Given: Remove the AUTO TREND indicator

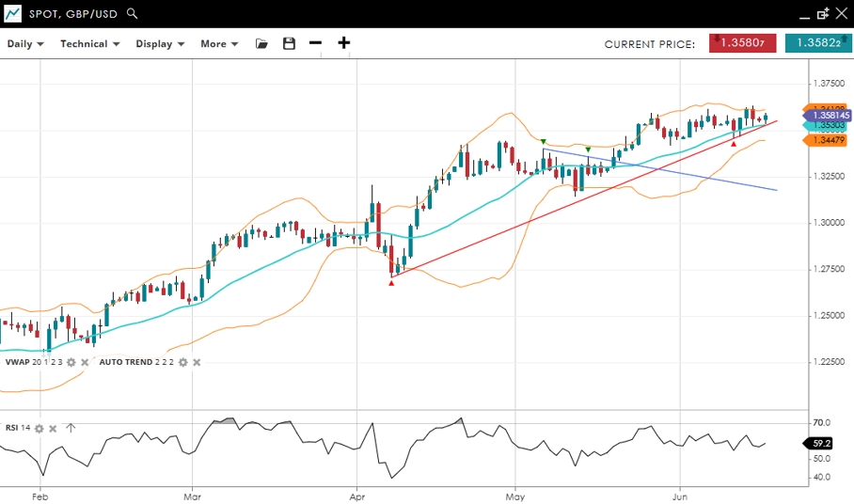Looking at the screenshot, I should pyautogui.click(x=197, y=362).
